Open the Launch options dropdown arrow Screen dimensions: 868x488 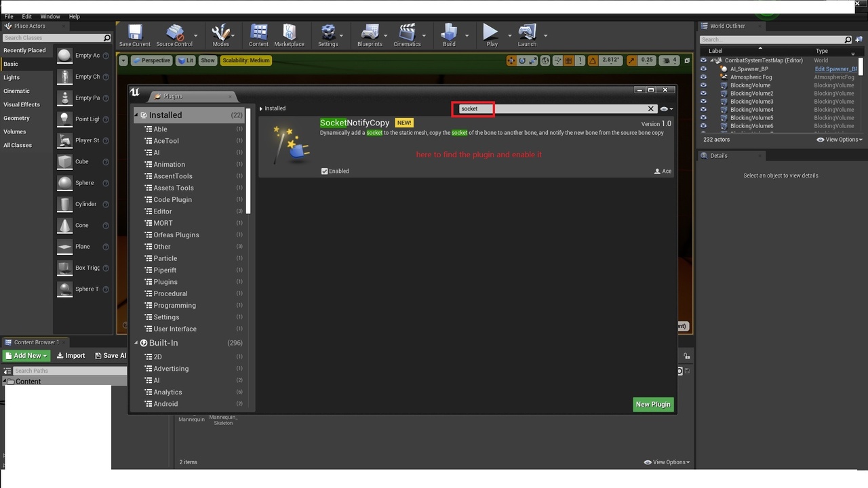[x=545, y=35]
